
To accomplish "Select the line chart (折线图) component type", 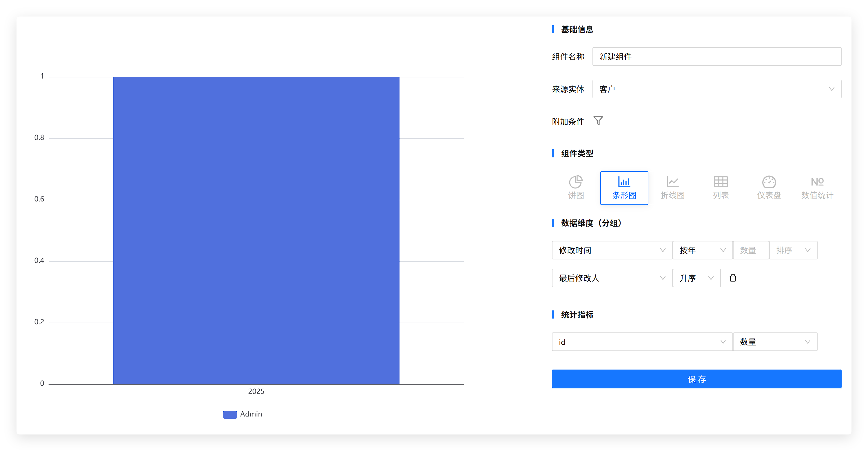I will pos(672,188).
